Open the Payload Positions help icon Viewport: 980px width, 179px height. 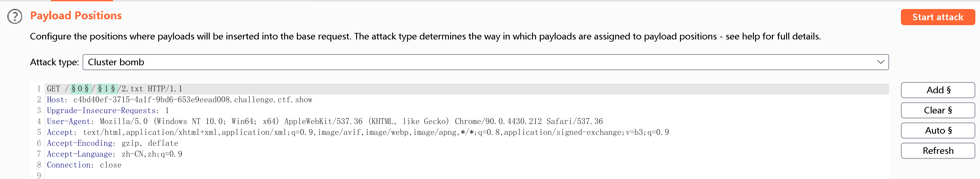coord(15,17)
